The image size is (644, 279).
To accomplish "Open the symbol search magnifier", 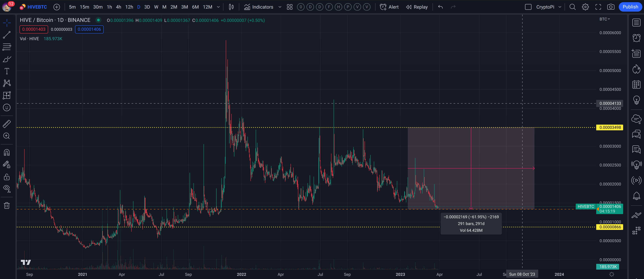I will [573, 7].
